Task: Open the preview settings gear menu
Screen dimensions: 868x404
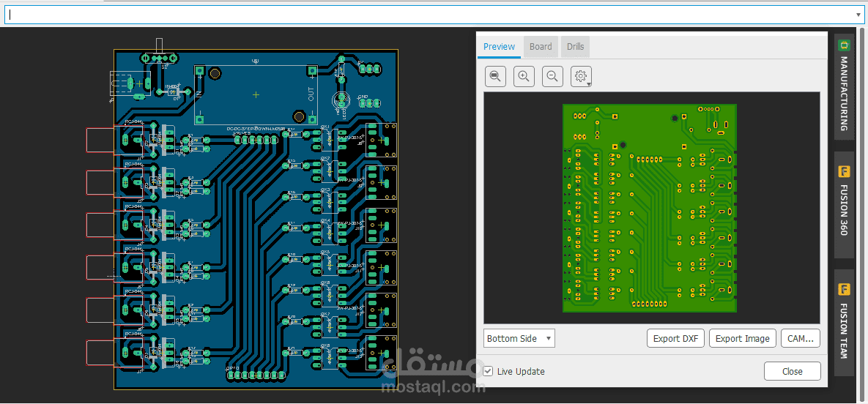Action: [582, 76]
